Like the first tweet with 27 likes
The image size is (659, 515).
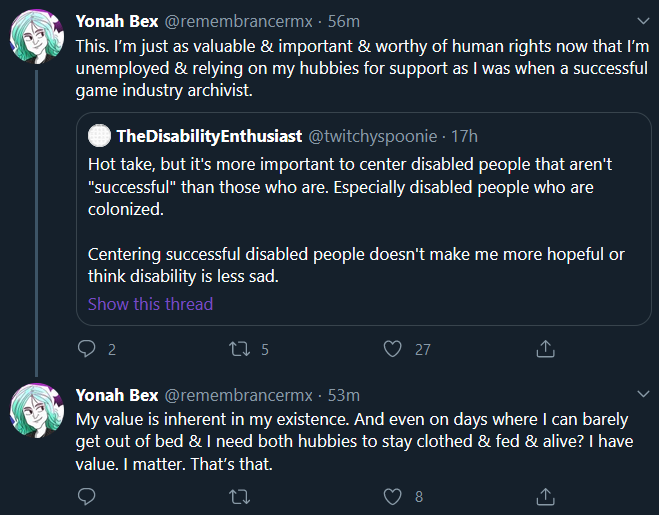point(393,349)
